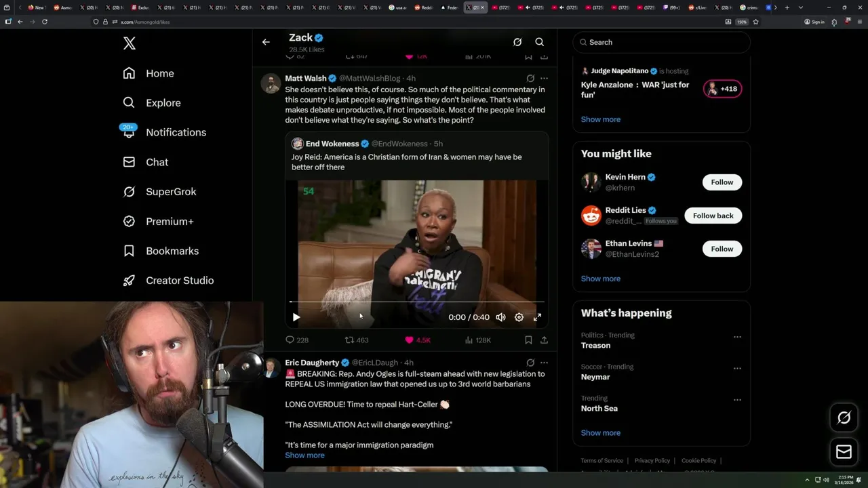
Task: Open the Privacy Policy link
Action: [652, 461]
